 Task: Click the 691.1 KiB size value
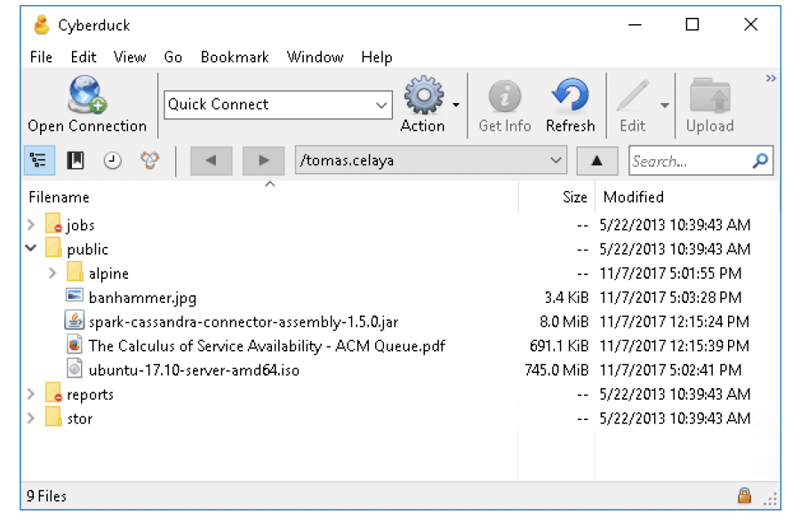559,346
